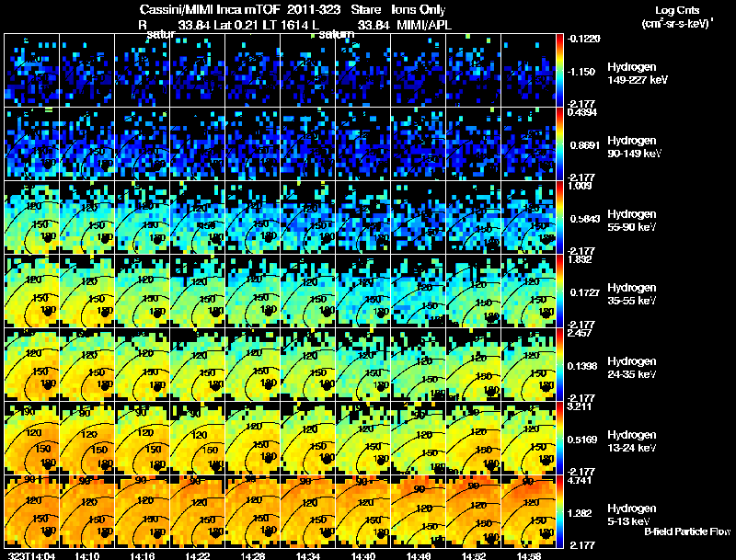The width and height of the screenshot is (736, 560).
Task: Click the Hydrogen 35-55 keV color bar
Action: (x=559, y=291)
